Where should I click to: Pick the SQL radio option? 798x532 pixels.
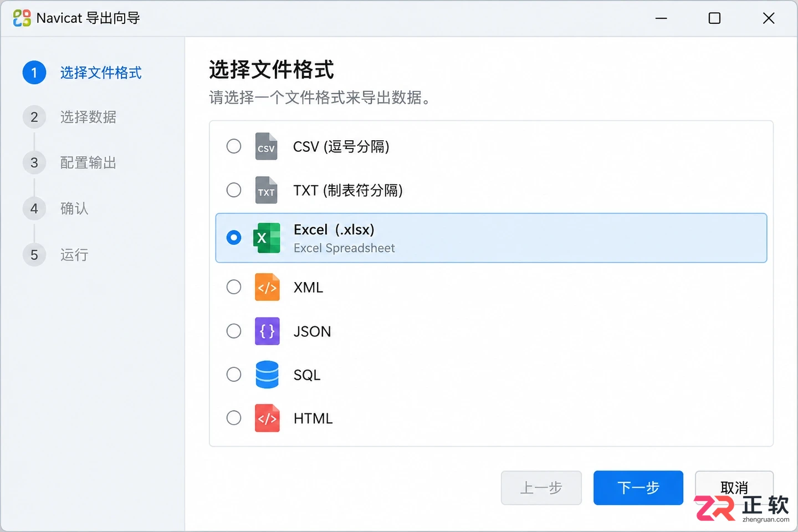coord(234,375)
